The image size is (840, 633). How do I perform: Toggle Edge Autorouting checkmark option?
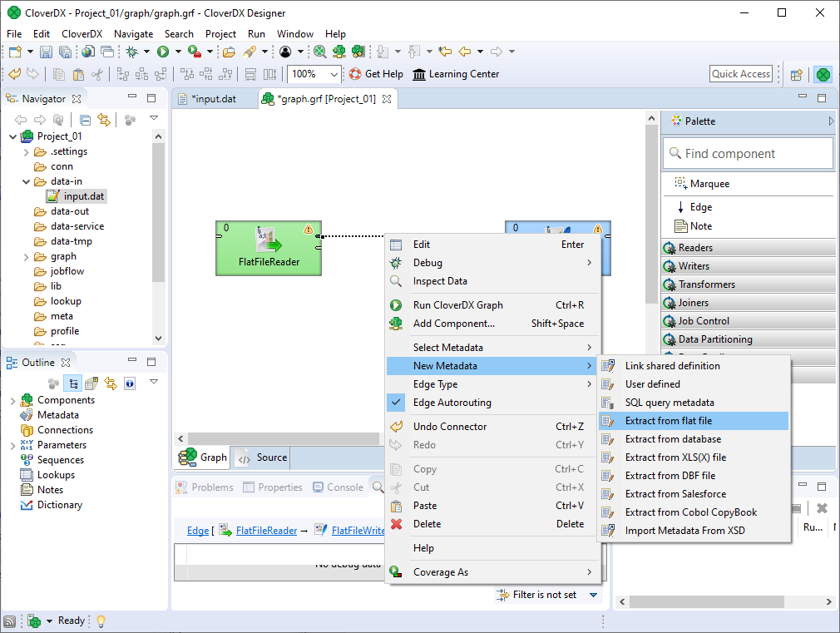click(x=452, y=403)
